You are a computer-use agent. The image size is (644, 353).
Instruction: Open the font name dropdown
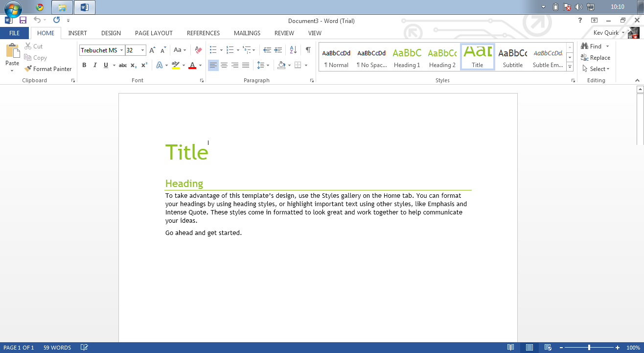(121, 50)
